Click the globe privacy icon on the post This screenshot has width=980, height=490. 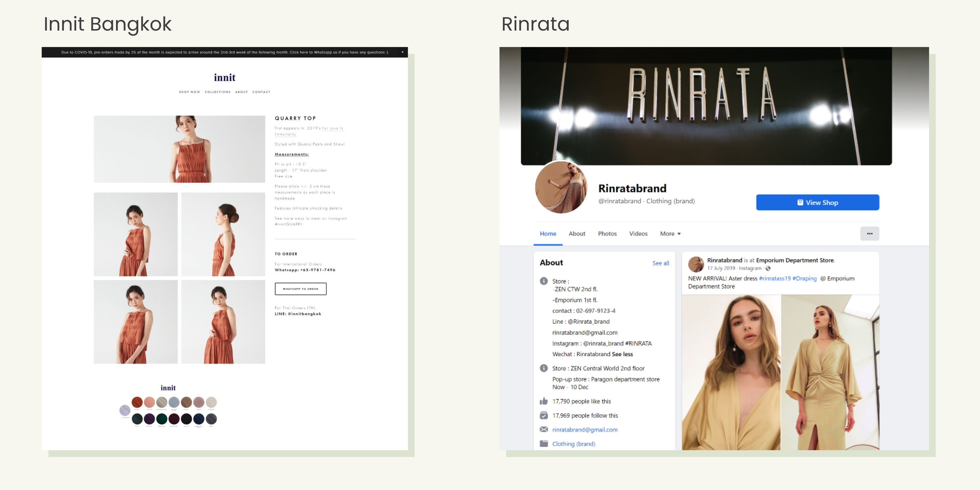tap(768, 268)
